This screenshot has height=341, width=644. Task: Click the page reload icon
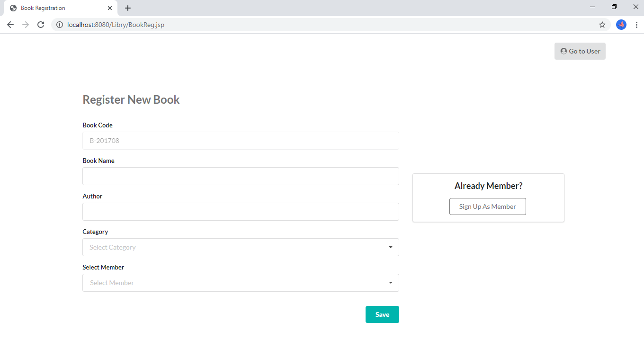point(41,25)
